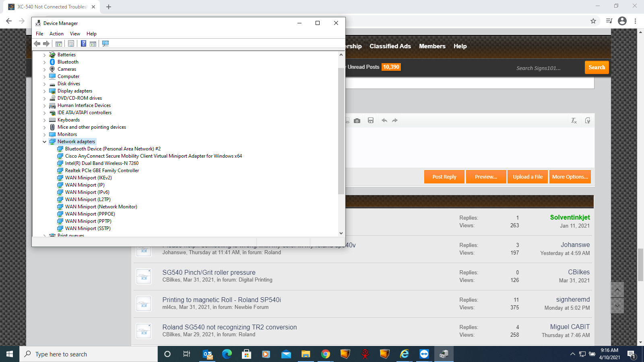The width and height of the screenshot is (644, 362).
Task: Open Roland SG540 not recognizing TR2 thread
Action: [229, 327]
